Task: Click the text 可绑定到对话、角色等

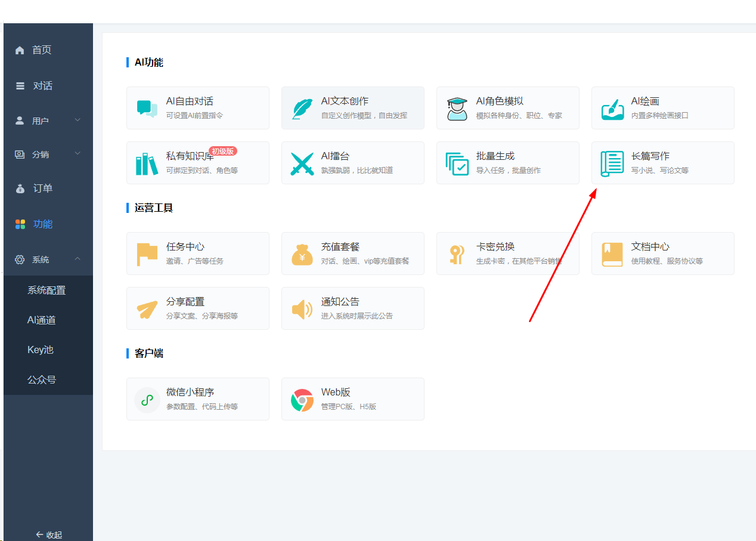Action: coord(202,171)
